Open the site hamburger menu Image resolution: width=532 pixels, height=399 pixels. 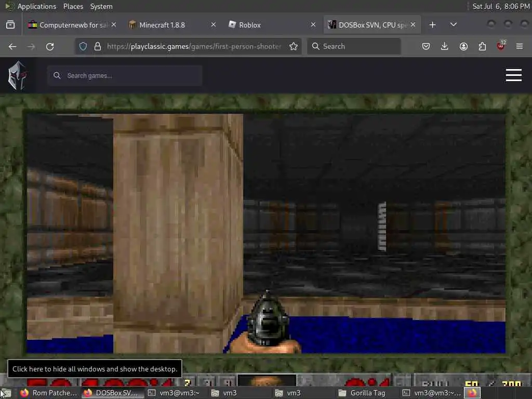click(x=514, y=75)
